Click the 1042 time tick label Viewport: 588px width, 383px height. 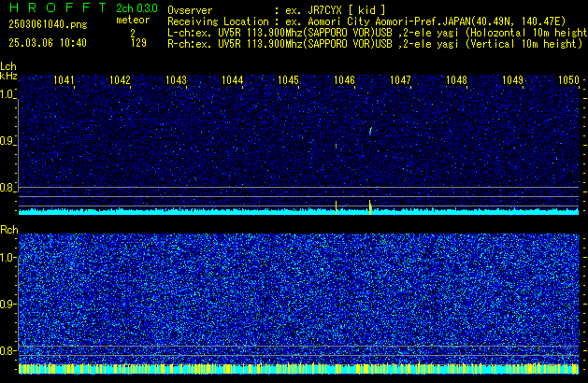(x=120, y=80)
